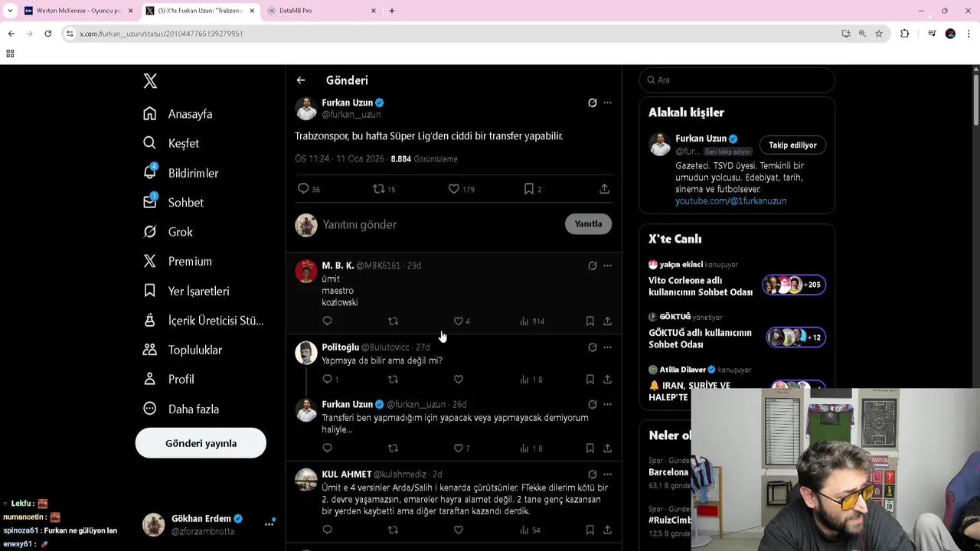Open Premium page
This screenshot has height=551, width=980.
pos(178,261)
